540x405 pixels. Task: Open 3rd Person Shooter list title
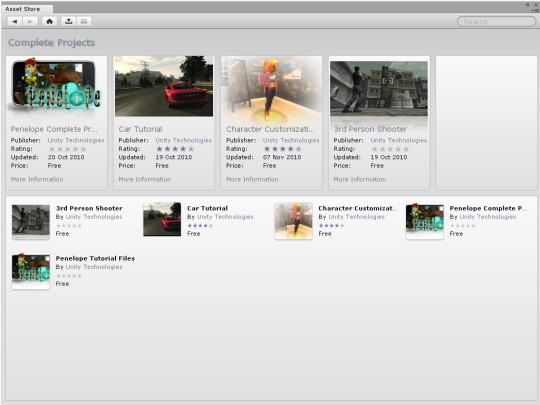click(89, 208)
